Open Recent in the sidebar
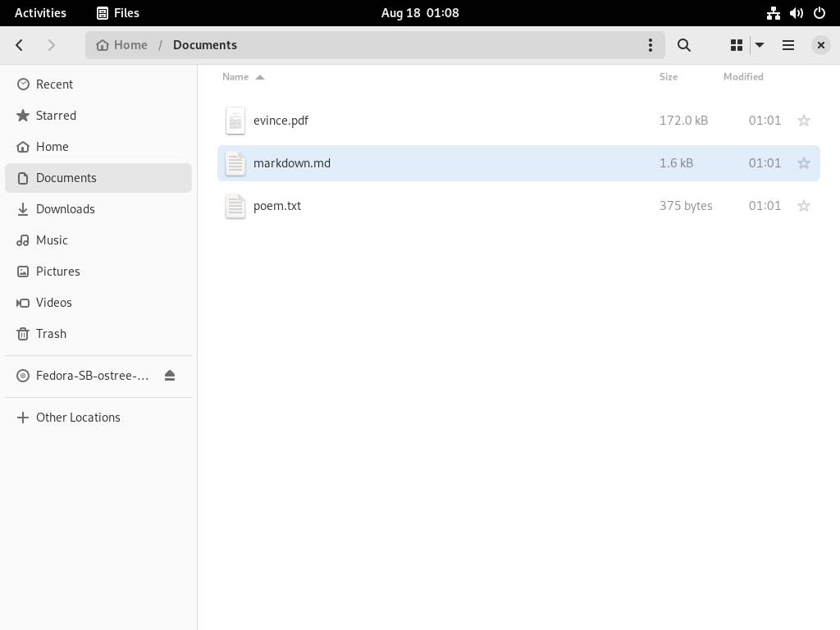Screen dimensions: 840x630 [x=98, y=84]
